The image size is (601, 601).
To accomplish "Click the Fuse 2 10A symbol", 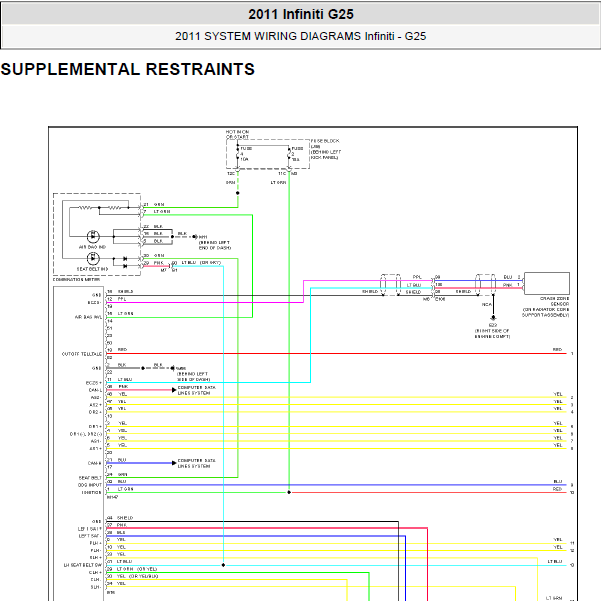I will 289,154.
